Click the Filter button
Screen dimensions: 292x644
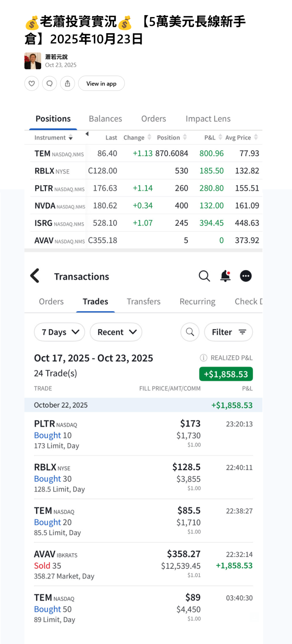tap(228, 332)
